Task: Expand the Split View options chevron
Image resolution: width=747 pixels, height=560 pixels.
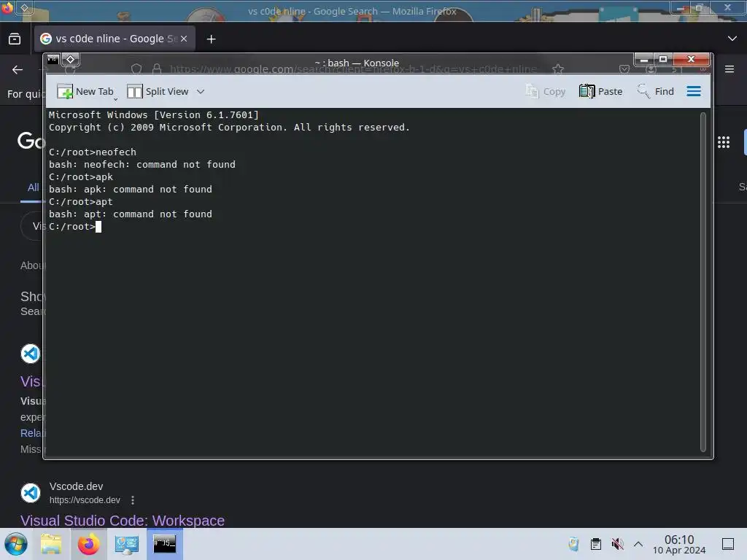Action: 201,91
